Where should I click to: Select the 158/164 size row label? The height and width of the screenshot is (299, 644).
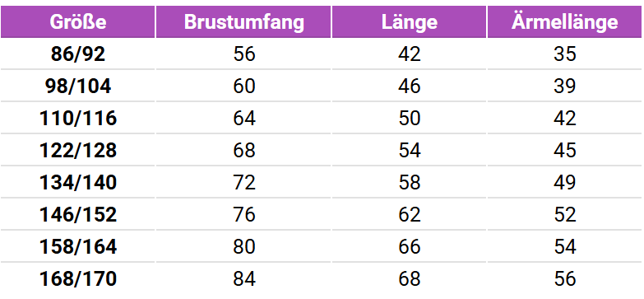tap(78, 247)
